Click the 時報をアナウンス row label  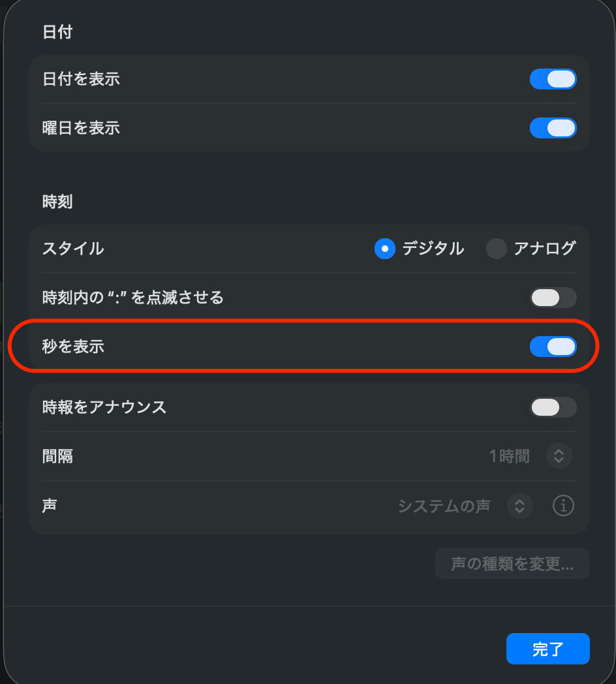(x=104, y=407)
